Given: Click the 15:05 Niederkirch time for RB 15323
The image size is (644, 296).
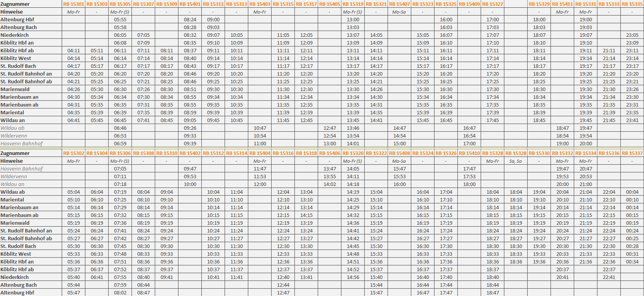Looking at the screenshot, I should click(423, 35).
